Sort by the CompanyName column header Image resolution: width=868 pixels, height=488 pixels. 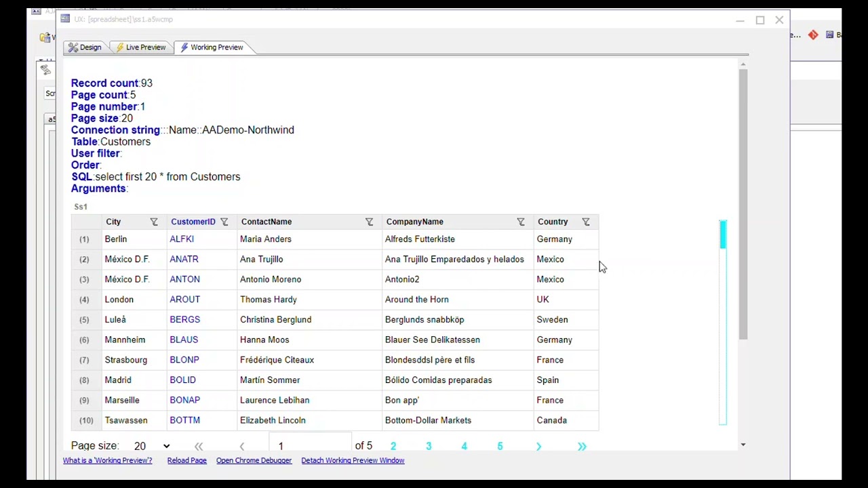(x=415, y=222)
